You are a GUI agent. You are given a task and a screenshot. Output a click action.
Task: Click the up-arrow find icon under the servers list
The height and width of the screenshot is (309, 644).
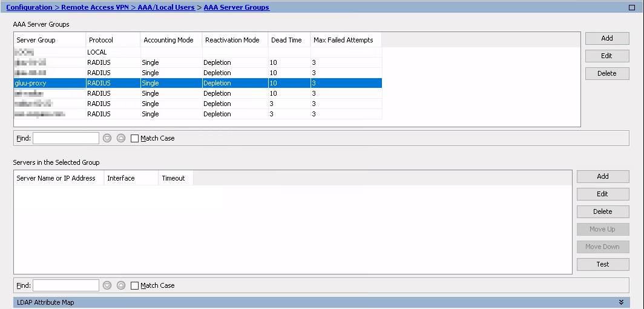(x=120, y=285)
